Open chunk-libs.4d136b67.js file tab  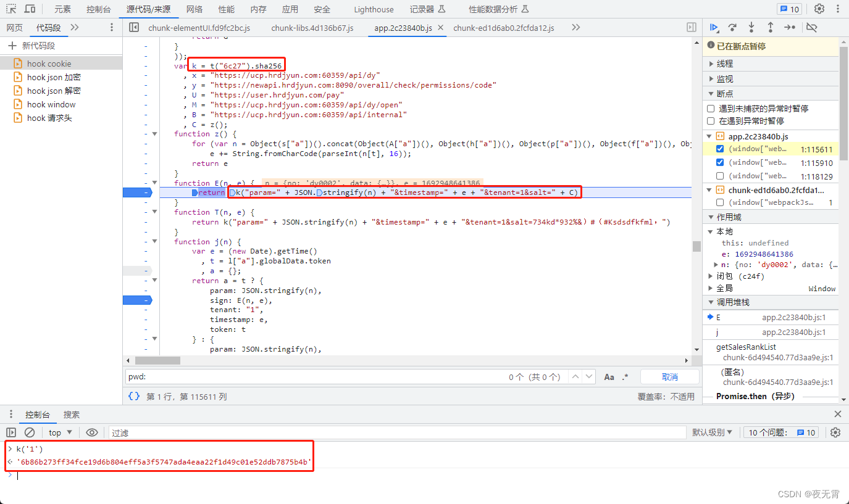312,28
